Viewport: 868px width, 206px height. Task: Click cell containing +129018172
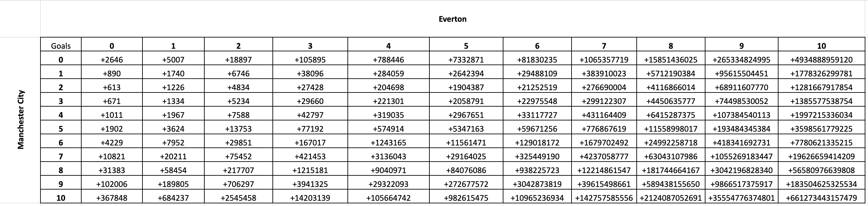[537, 142]
